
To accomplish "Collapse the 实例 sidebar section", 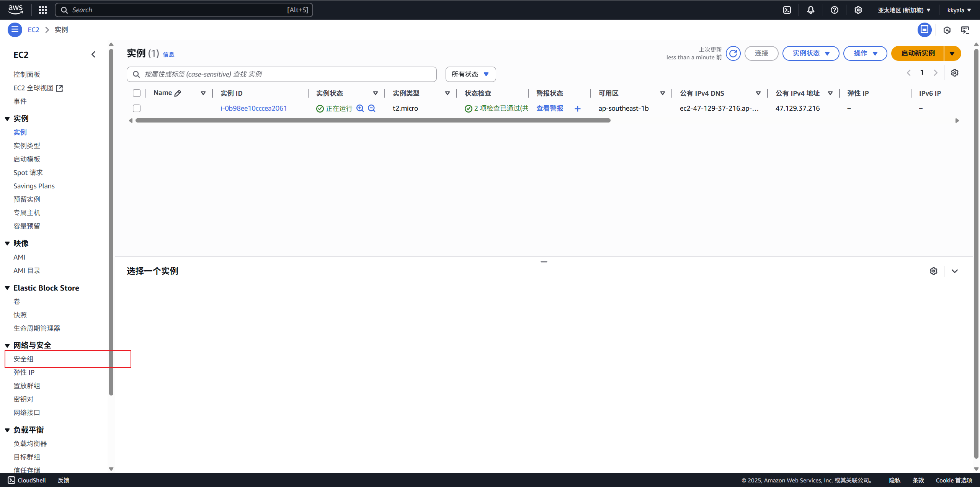I will [7, 119].
